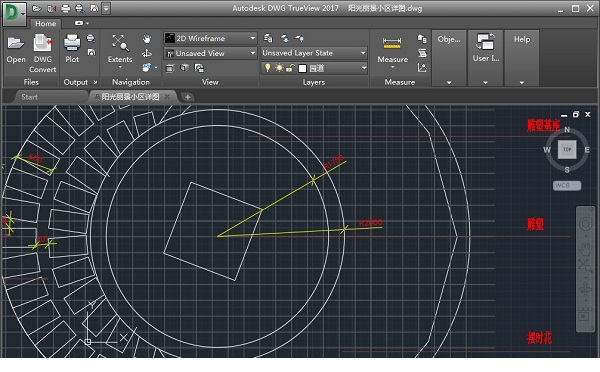Click the List icon in the Measure panel
Image resolution: width=600 pixels, height=372 pixels.
click(422, 53)
